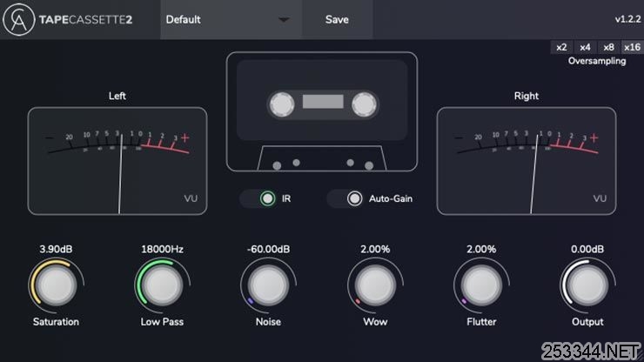The image size is (644, 362).
Task: Click the Saturation knob
Action: (56, 285)
